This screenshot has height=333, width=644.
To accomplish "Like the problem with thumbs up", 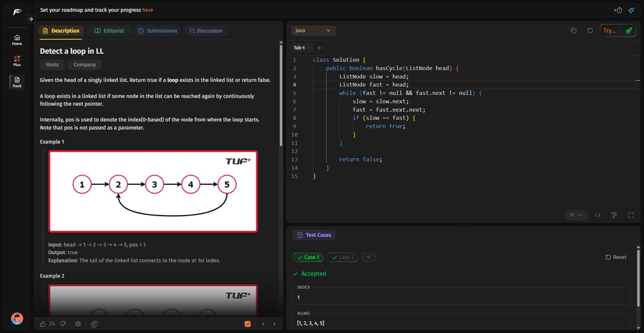I will pos(43,323).
